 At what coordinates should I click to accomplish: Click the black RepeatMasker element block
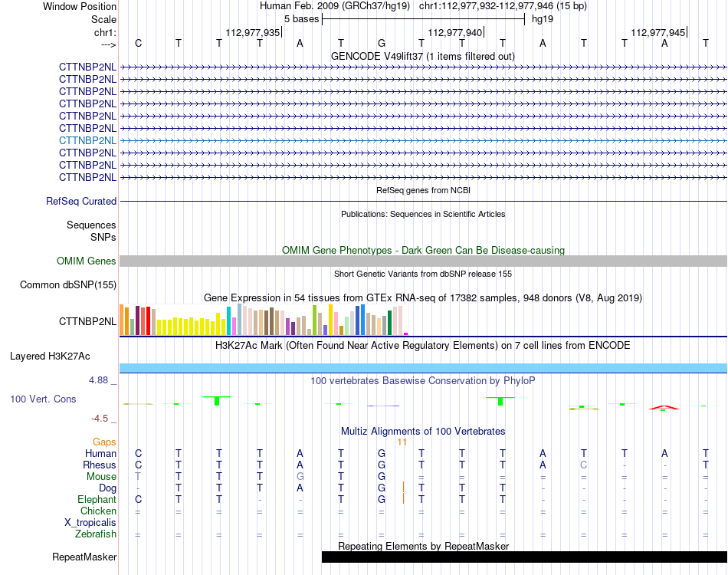coord(524,557)
